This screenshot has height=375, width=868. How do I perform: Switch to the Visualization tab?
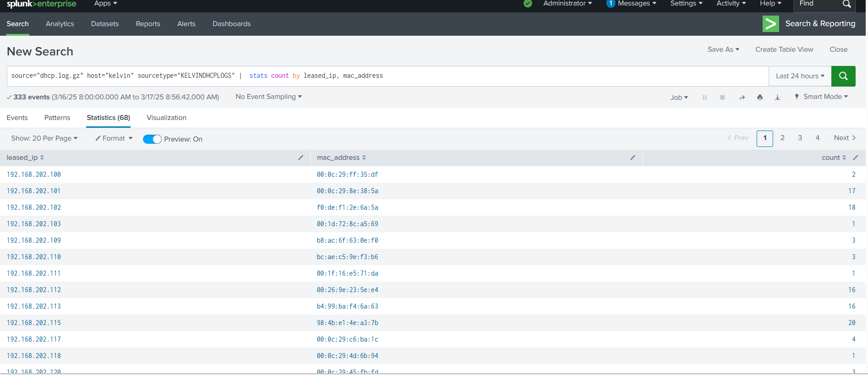[x=166, y=118]
